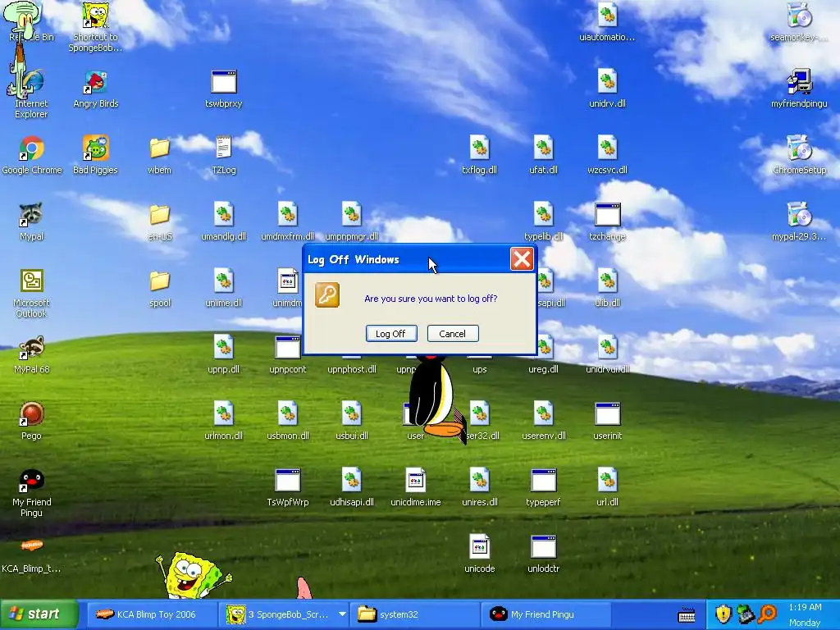Select the url.dll file

(608, 487)
